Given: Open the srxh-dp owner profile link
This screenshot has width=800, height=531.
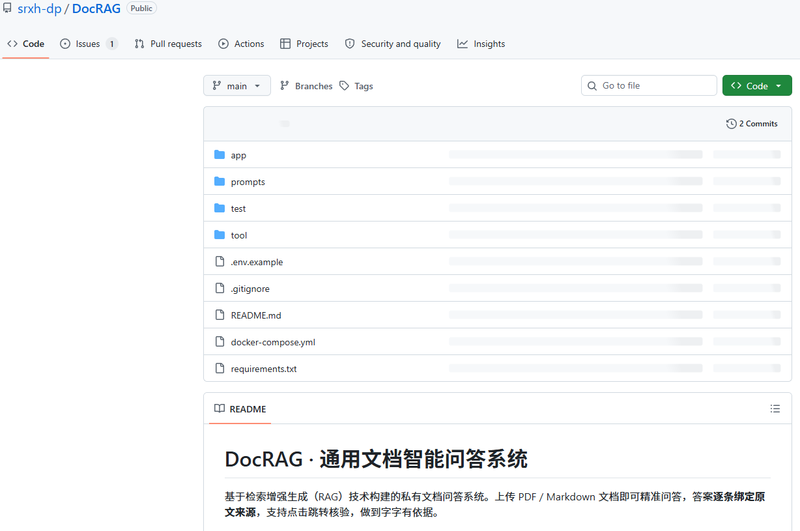Looking at the screenshot, I should (x=39, y=9).
